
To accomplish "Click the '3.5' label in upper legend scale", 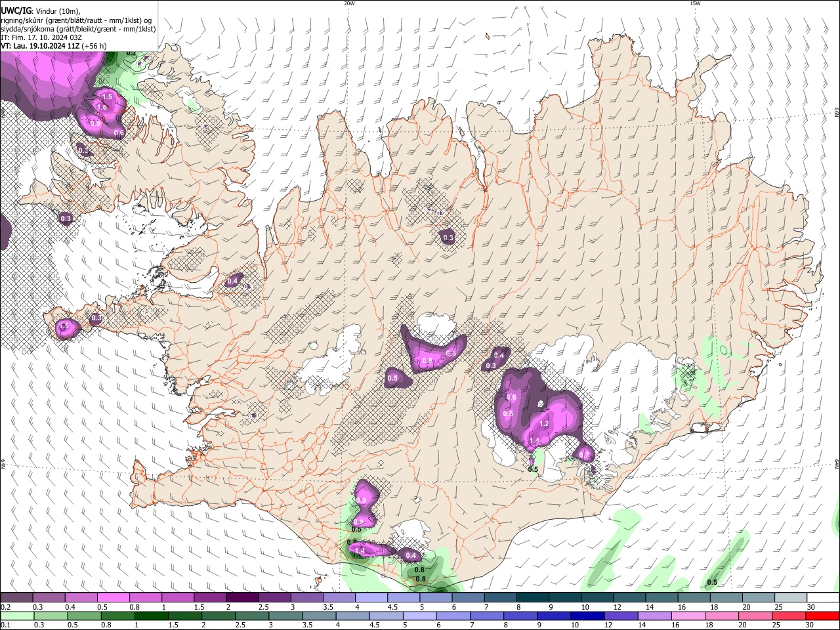I will 327,607.
